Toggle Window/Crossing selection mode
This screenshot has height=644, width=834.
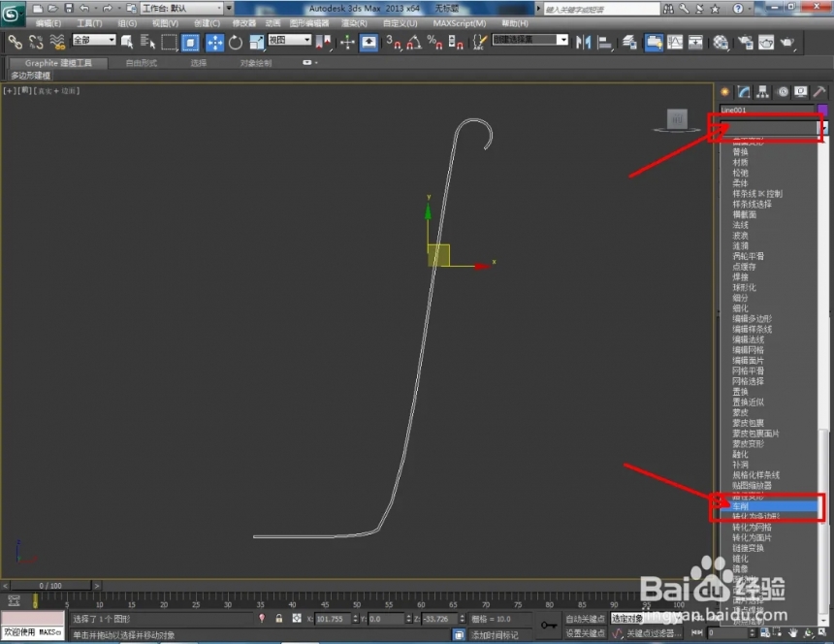pos(190,42)
